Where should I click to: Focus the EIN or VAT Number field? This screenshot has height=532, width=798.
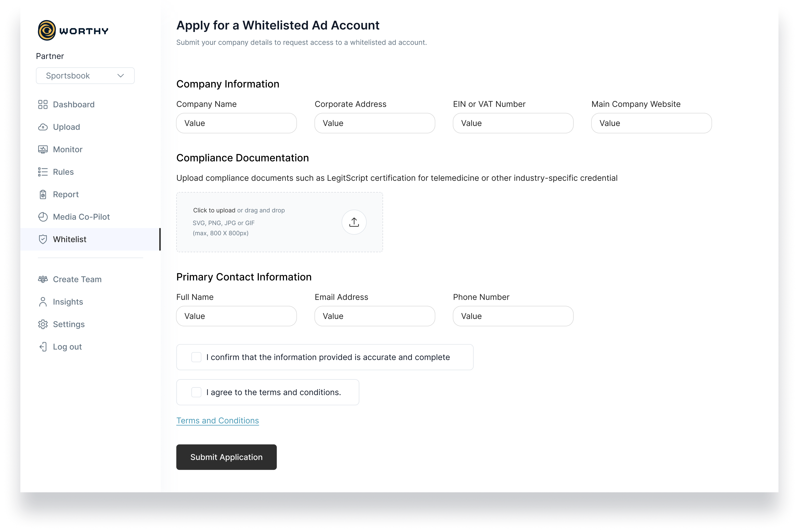[x=513, y=123]
